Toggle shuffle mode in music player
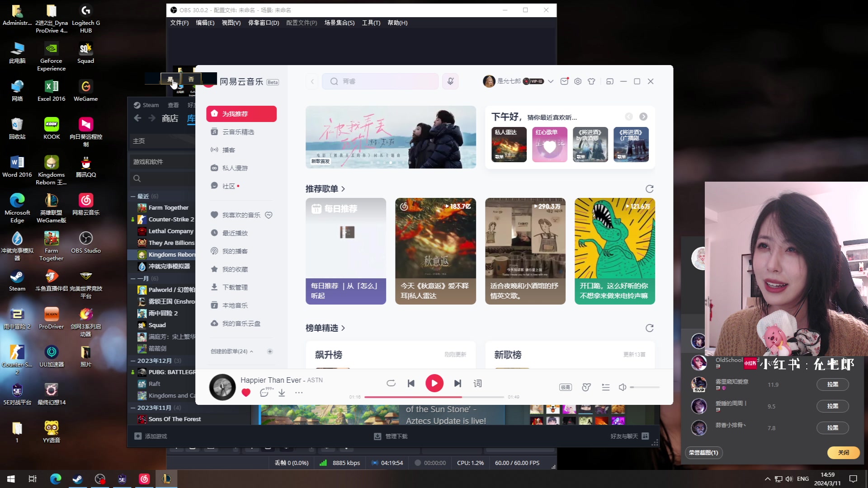 [x=391, y=383]
